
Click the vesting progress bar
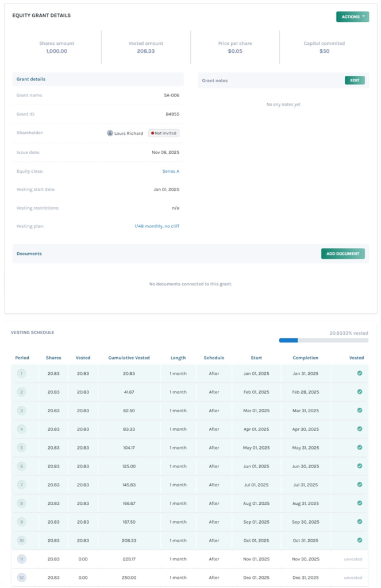(x=324, y=341)
